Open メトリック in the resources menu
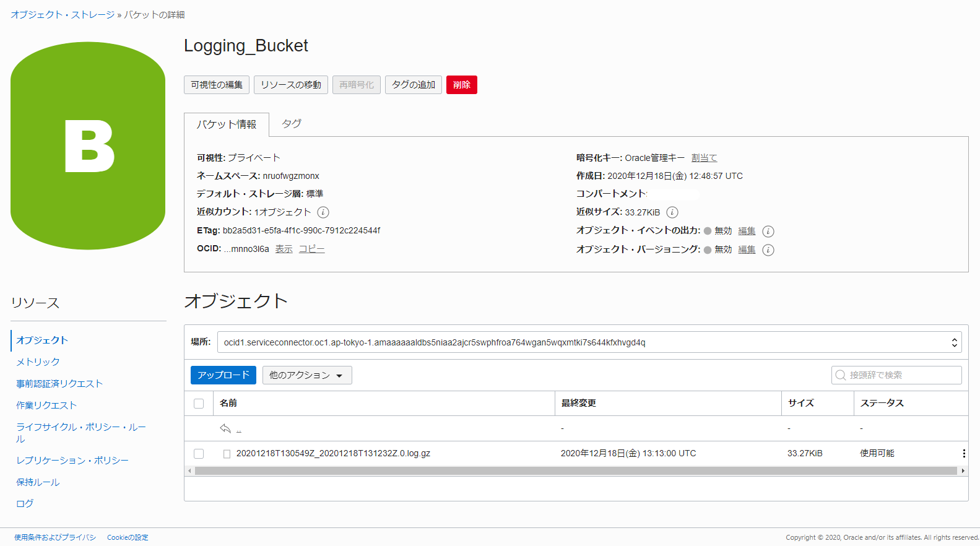The height and width of the screenshot is (546, 980). (x=38, y=362)
